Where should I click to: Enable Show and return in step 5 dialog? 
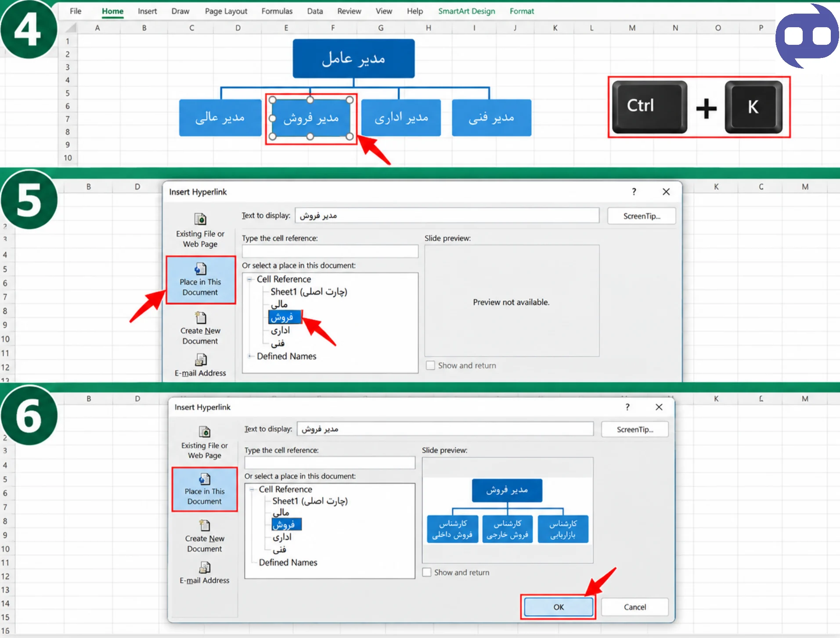430,365
